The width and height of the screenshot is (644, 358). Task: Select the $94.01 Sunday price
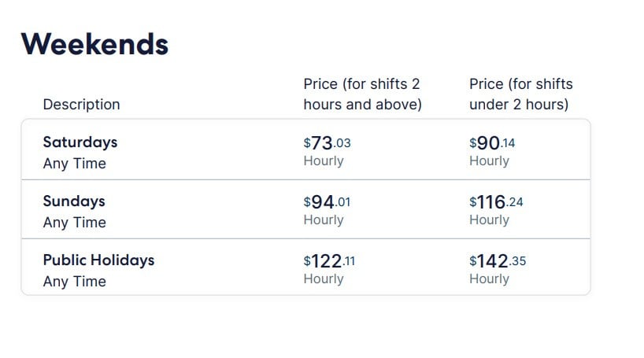point(327,202)
